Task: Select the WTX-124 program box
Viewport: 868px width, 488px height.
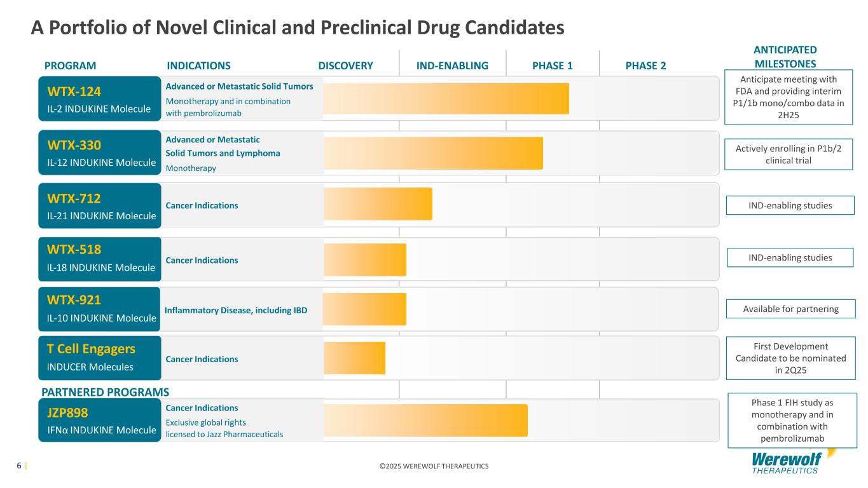Action: tap(99, 98)
